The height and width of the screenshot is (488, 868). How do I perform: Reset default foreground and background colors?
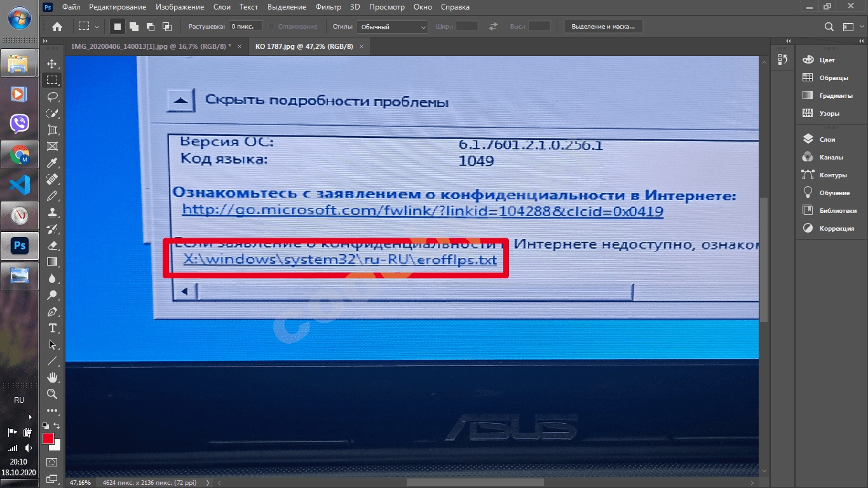tap(45, 425)
